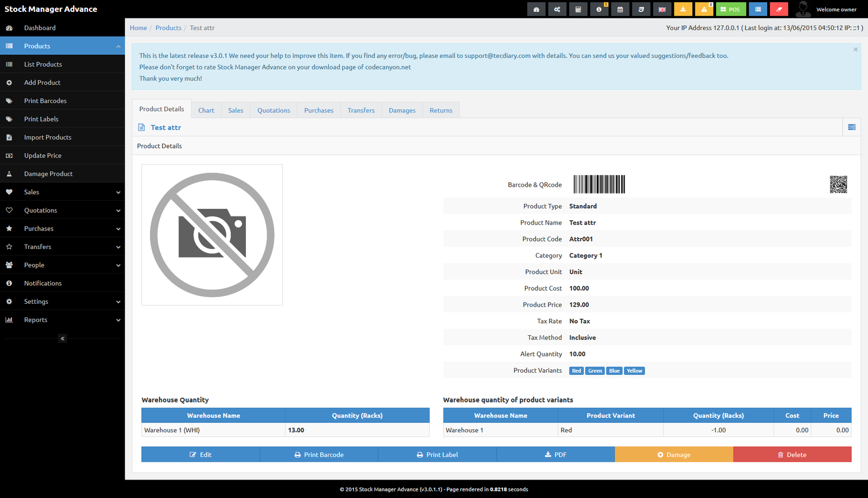Expand the Sales sidebar menu
This screenshot has height=498, width=868.
(62, 192)
